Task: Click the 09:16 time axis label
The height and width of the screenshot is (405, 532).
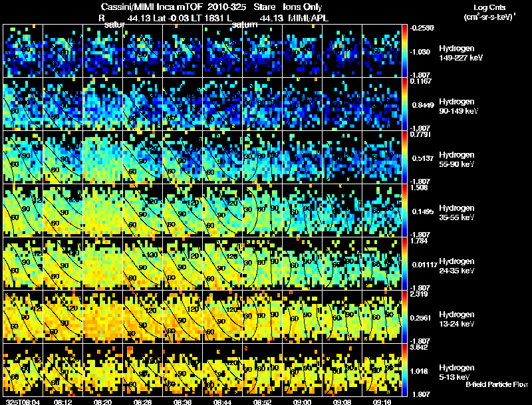Action: 382,402
